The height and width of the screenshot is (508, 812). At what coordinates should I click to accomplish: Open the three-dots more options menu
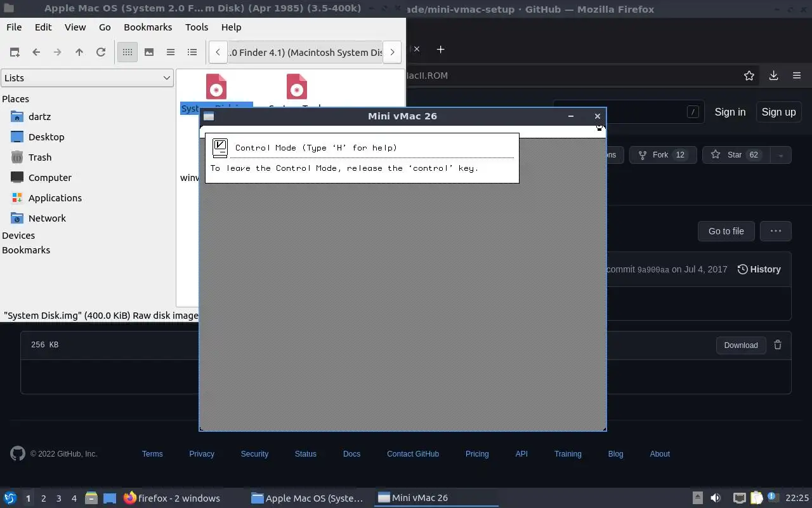775,231
